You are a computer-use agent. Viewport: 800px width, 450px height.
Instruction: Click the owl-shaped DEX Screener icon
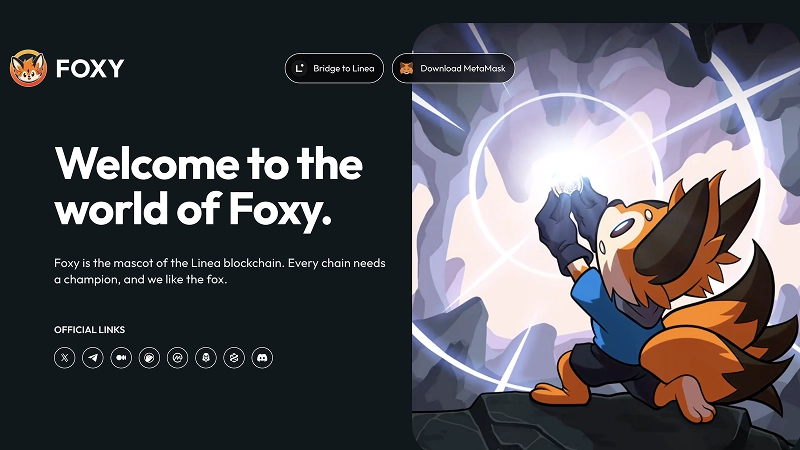pyautogui.click(x=206, y=358)
